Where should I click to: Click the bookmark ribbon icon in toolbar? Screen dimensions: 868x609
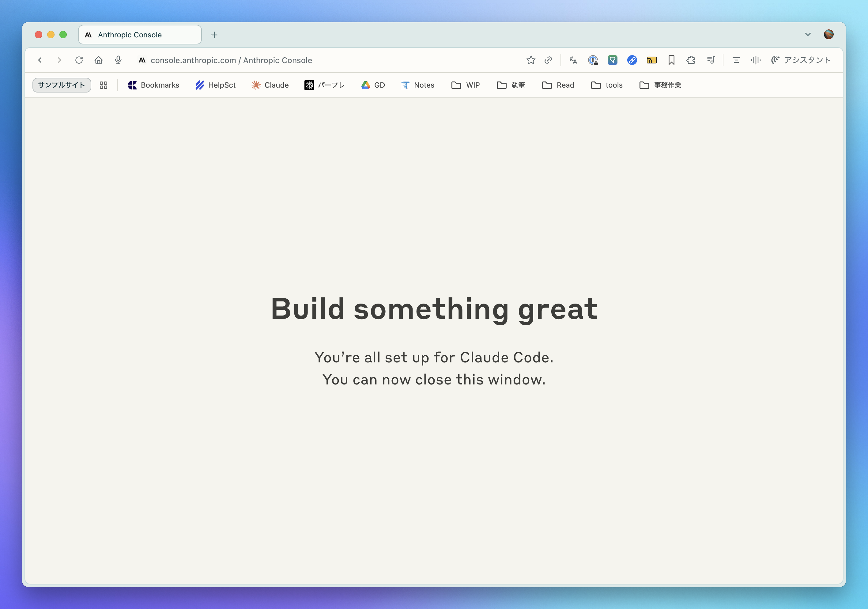tap(671, 60)
